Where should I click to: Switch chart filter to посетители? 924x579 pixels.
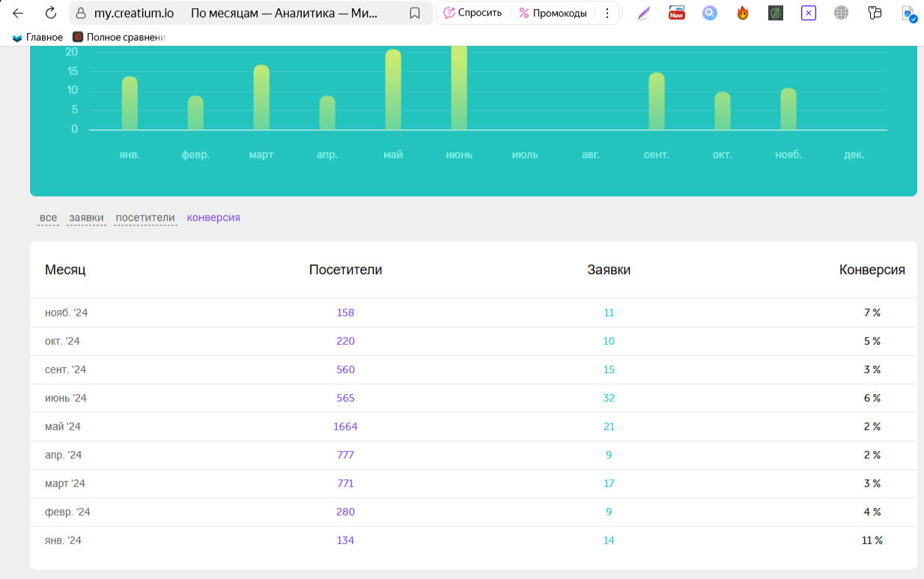pos(145,218)
